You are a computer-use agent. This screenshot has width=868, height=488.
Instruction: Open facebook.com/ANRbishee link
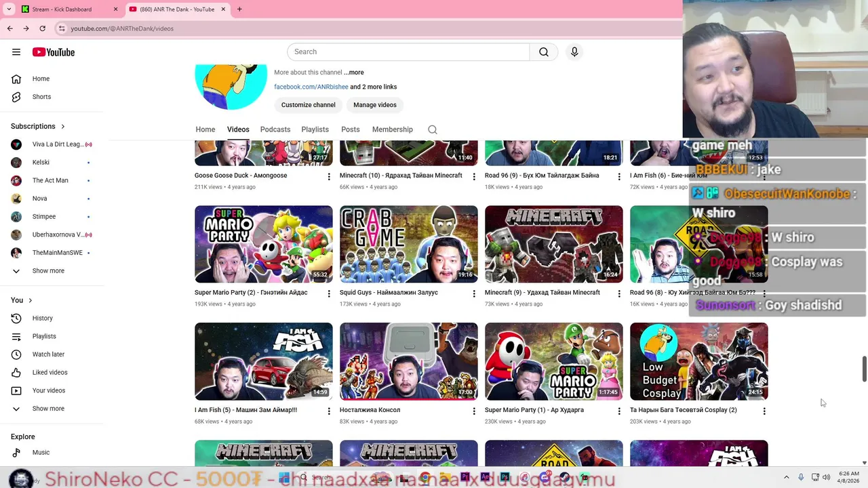tap(311, 87)
